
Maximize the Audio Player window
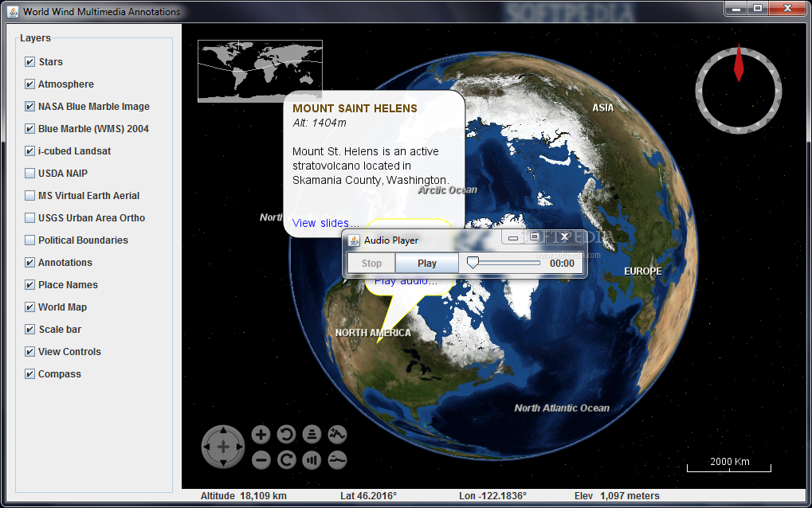pyautogui.click(x=535, y=237)
